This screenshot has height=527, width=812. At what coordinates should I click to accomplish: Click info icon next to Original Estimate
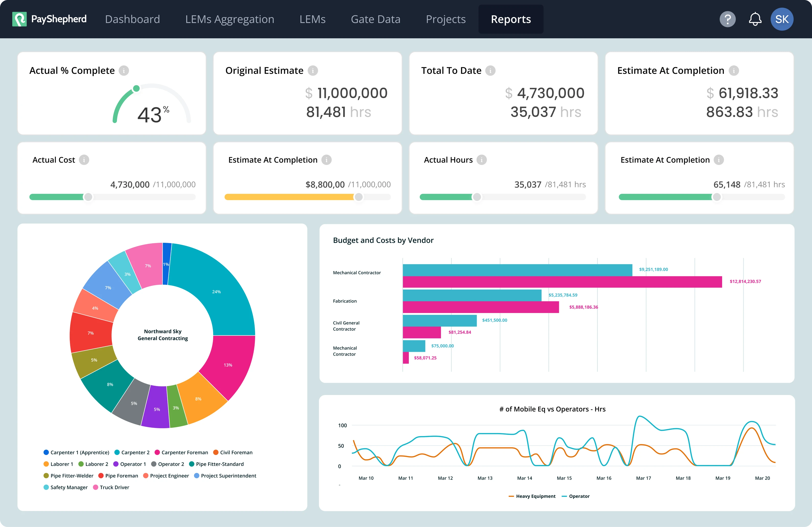pyautogui.click(x=313, y=71)
